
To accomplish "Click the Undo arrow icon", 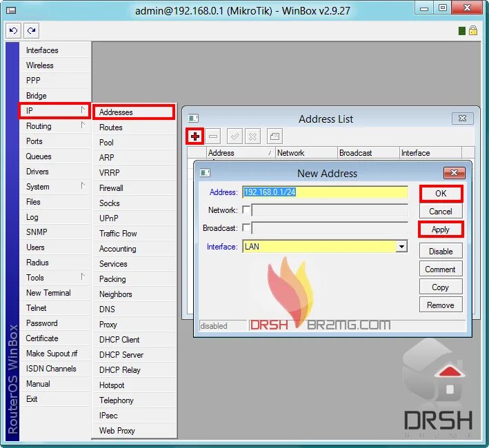I will [13, 30].
